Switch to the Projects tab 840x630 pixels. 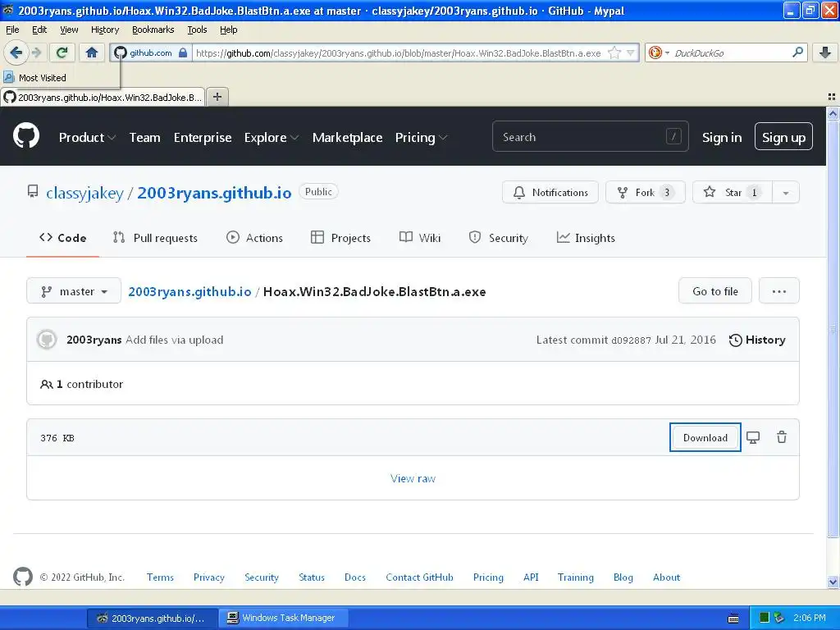pos(340,238)
